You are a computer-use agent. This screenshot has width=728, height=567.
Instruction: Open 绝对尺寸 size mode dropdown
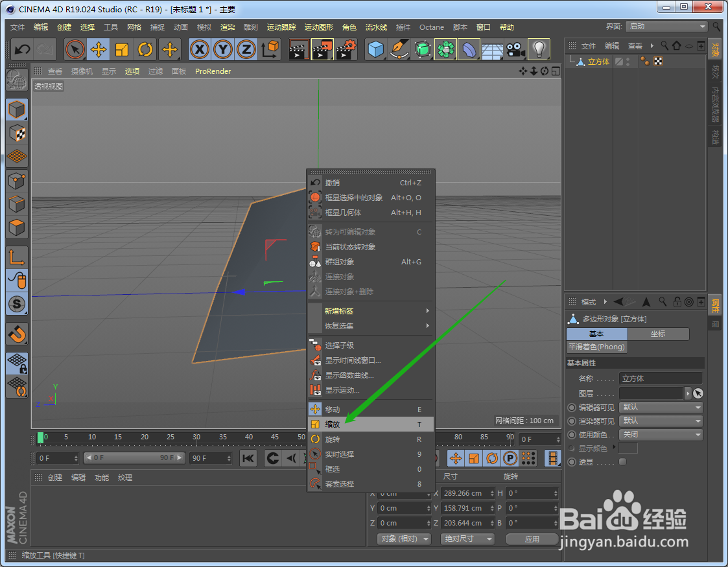click(467, 538)
